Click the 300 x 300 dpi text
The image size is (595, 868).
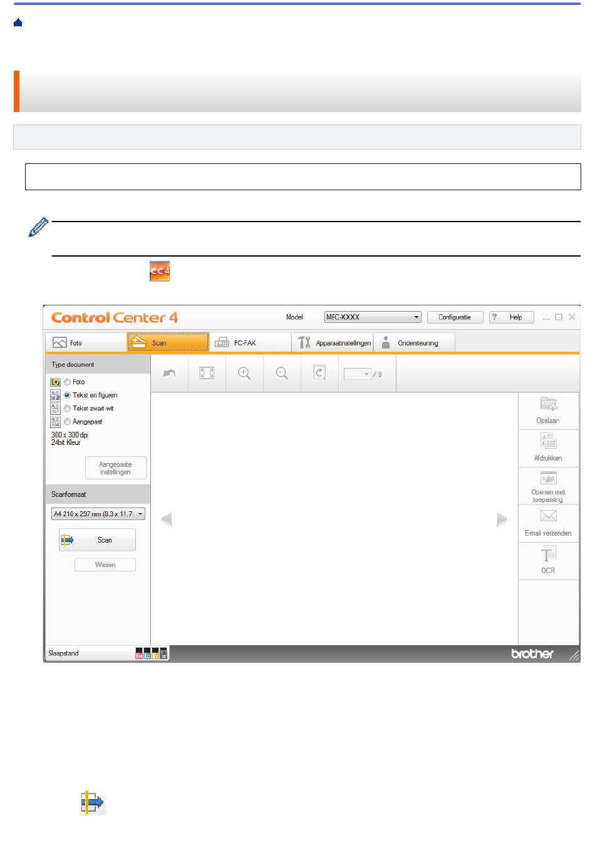coord(70,435)
